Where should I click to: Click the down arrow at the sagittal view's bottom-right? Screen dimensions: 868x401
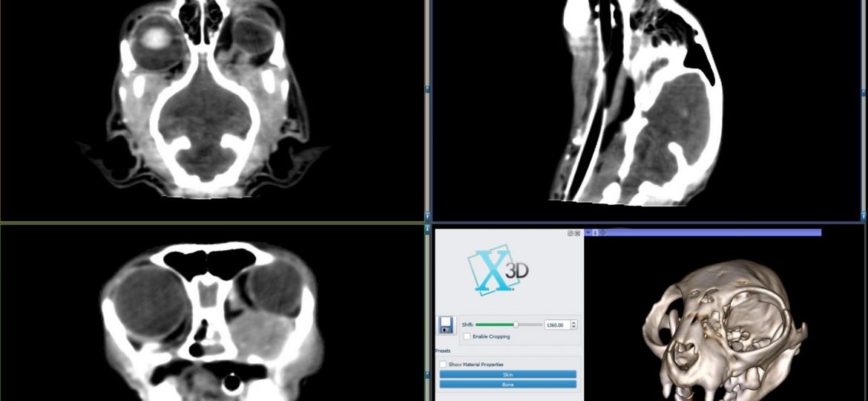(x=864, y=215)
